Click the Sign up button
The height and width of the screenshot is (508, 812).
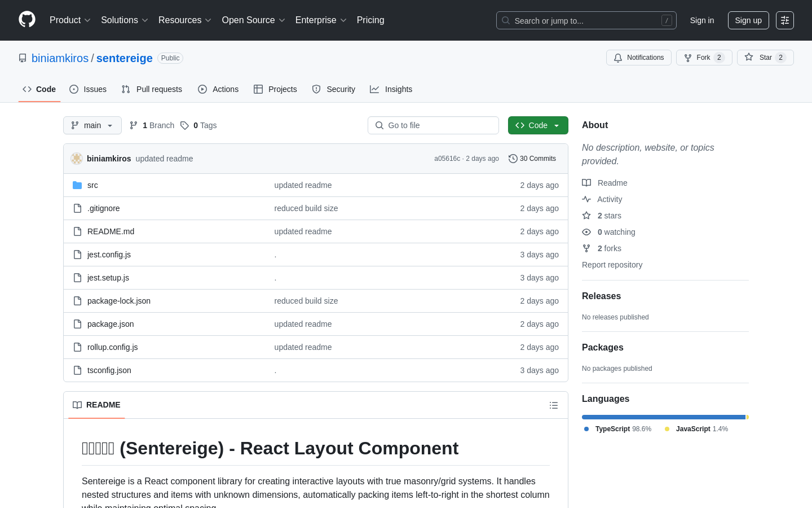(748, 20)
